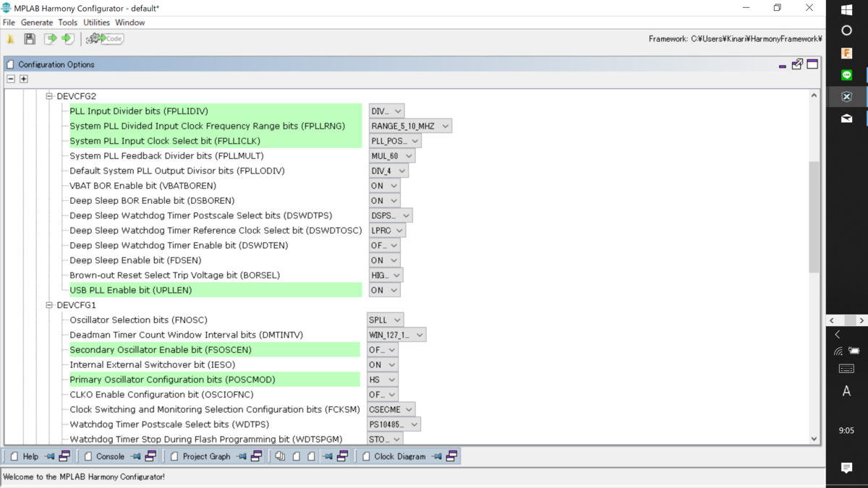Collapse the DEVCFG2 tree node

click(x=49, y=96)
